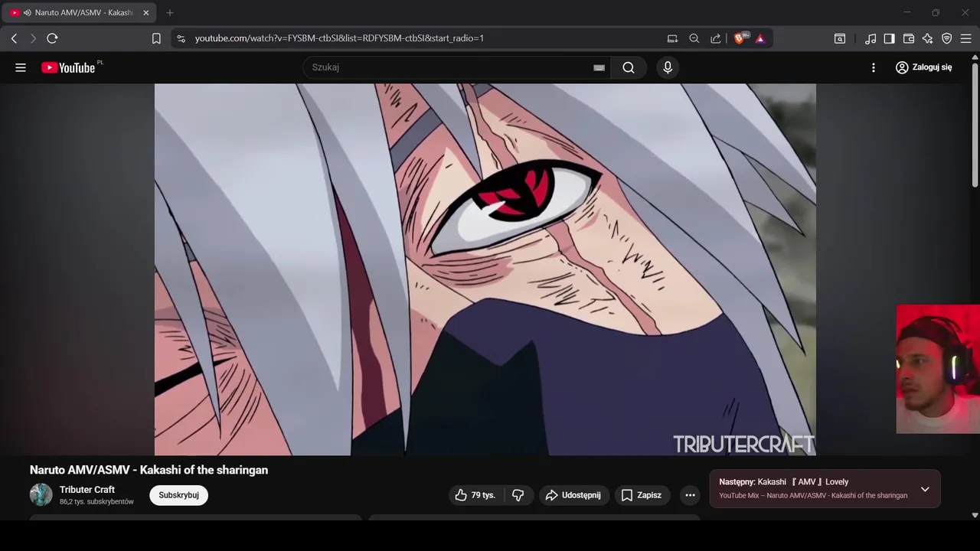Install app icon in the address bar
980x551 pixels.
[x=672, y=38]
